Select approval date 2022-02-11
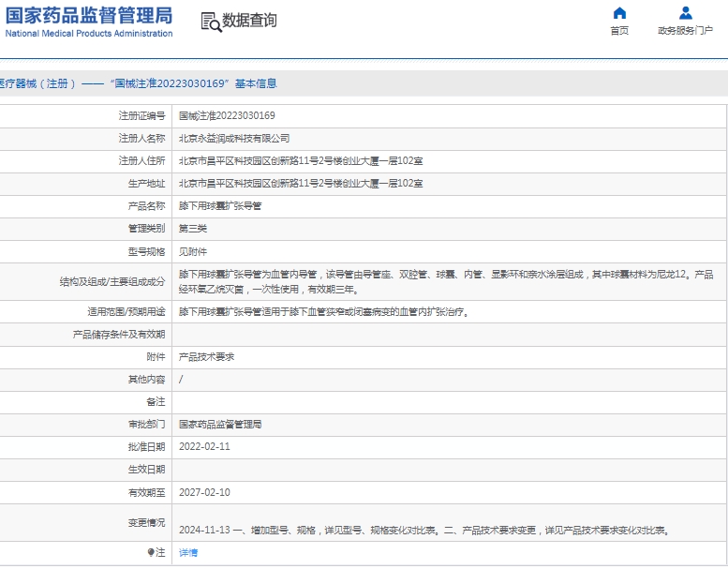The width and height of the screenshot is (728, 569). coord(204,447)
